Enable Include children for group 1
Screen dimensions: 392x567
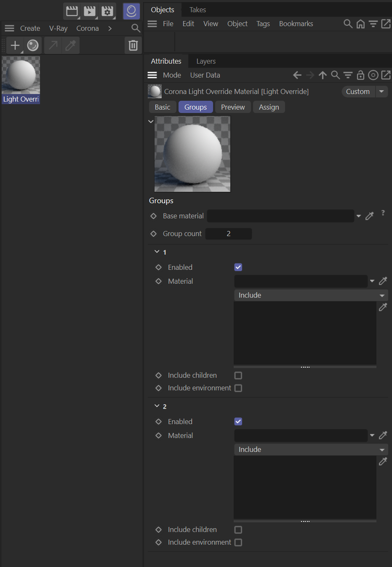(x=238, y=375)
